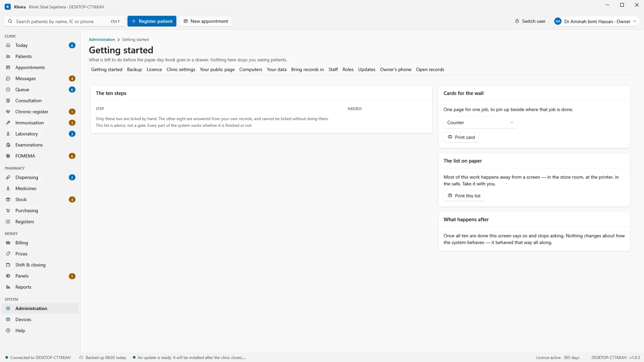Image resolution: width=644 pixels, height=362 pixels.
Task: Open the Owner's phone tab
Action: point(395,69)
